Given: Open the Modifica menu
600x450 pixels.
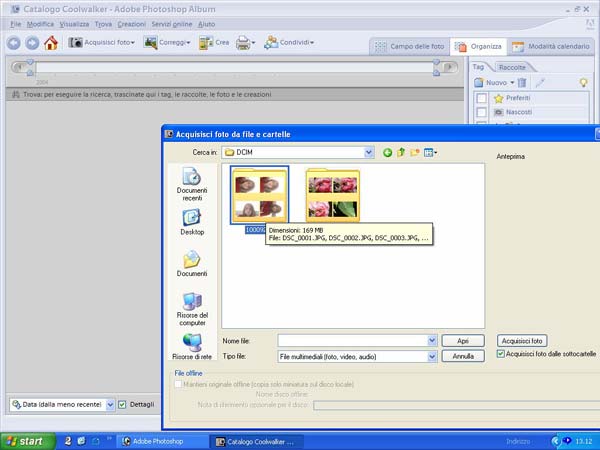Looking at the screenshot, I should point(40,24).
